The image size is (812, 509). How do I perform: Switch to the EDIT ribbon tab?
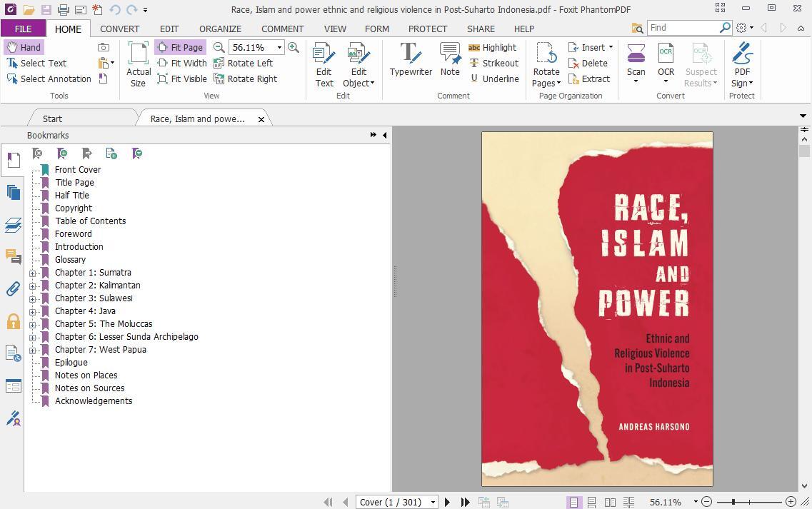tap(169, 29)
